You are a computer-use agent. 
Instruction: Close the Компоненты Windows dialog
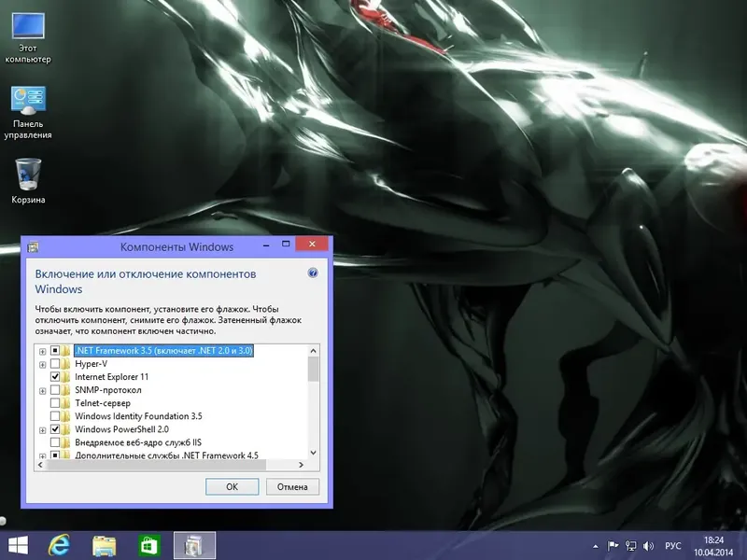click(x=312, y=244)
